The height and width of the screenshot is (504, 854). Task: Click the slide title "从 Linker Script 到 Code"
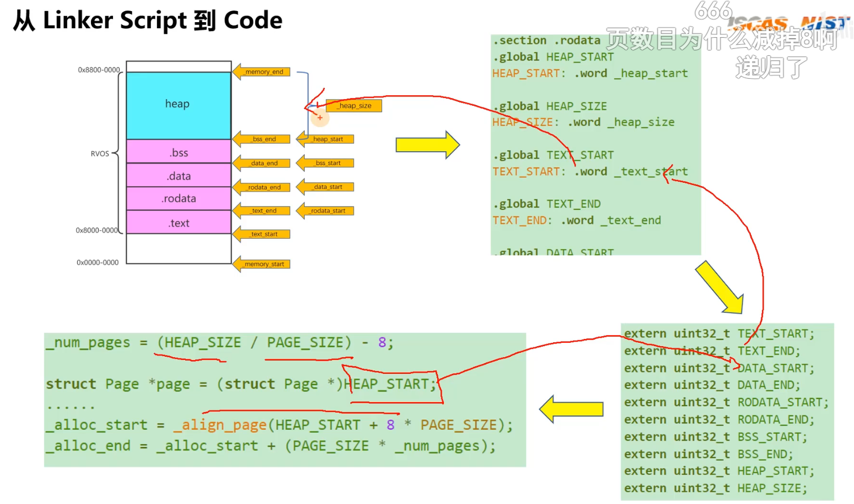(147, 20)
